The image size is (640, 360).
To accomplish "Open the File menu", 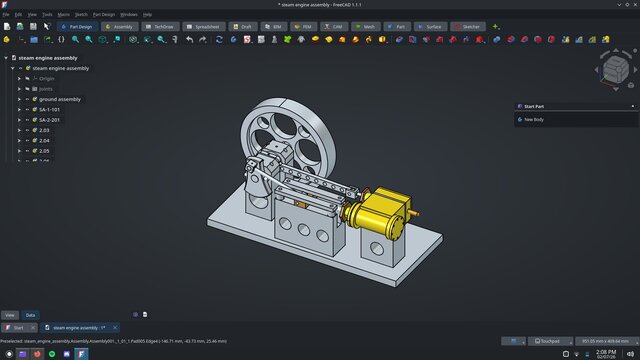I will [x=6, y=15].
